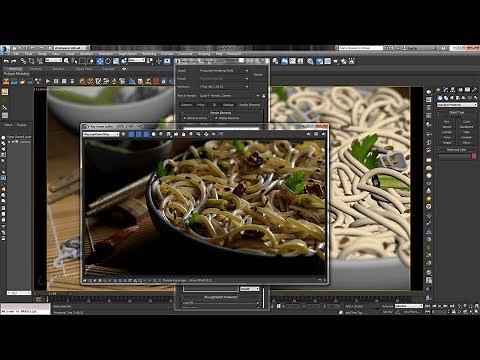Click the Display tab in scene explorer
The height and width of the screenshot is (360, 480).
22,125
